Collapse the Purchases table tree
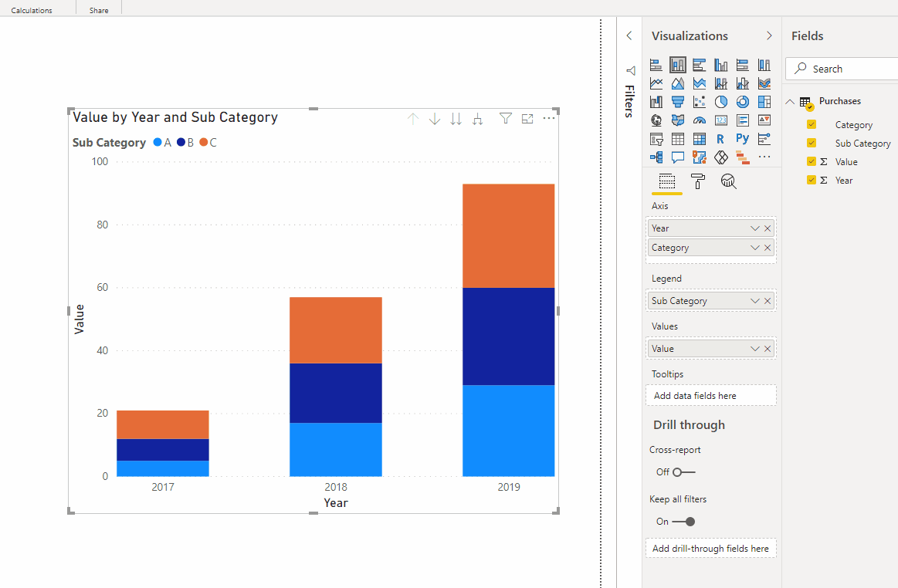The image size is (898, 588). (x=790, y=101)
